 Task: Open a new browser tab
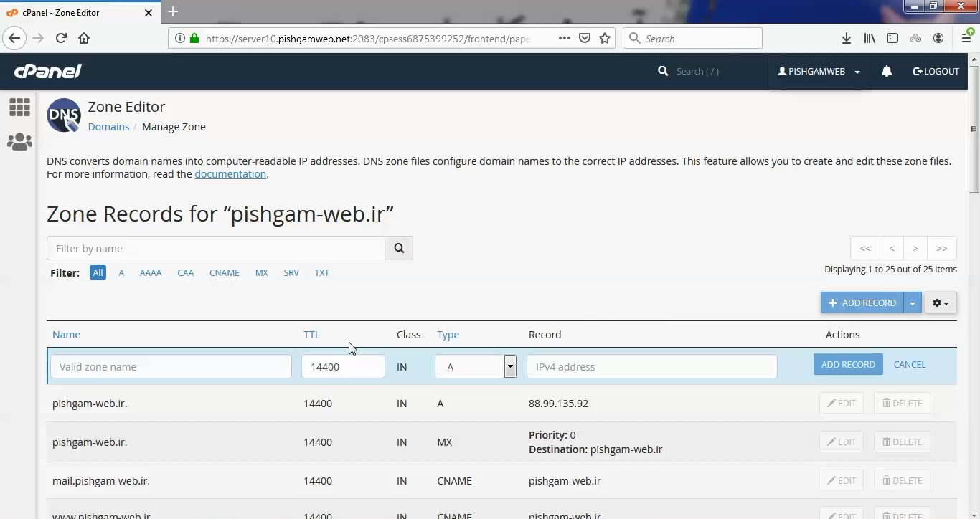[x=172, y=11]
